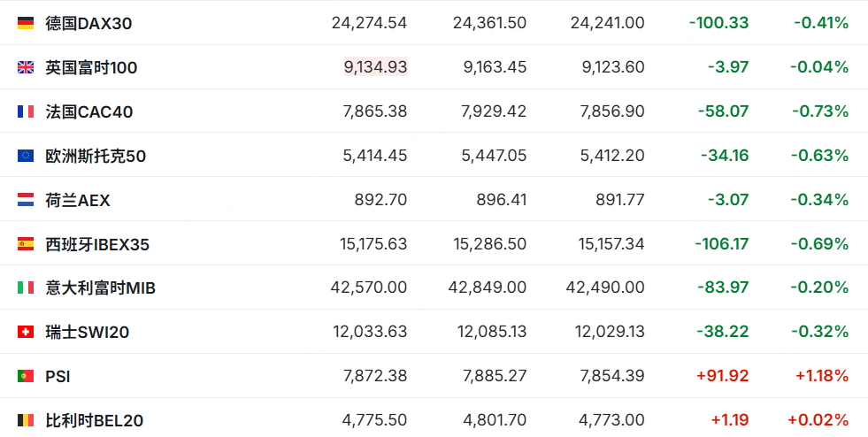This screenshot has width=868, height=437.
Task: Click the Swiss flag icon
Action: pyautogui.click(x=26, y=332)
